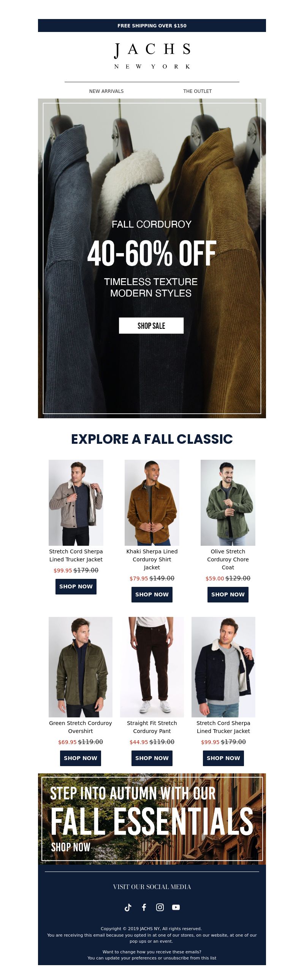Image resolution: width=304 pixels, height=980 pixels.
Task: Open the Facebook social icon
Action: [x=144, y=907]
